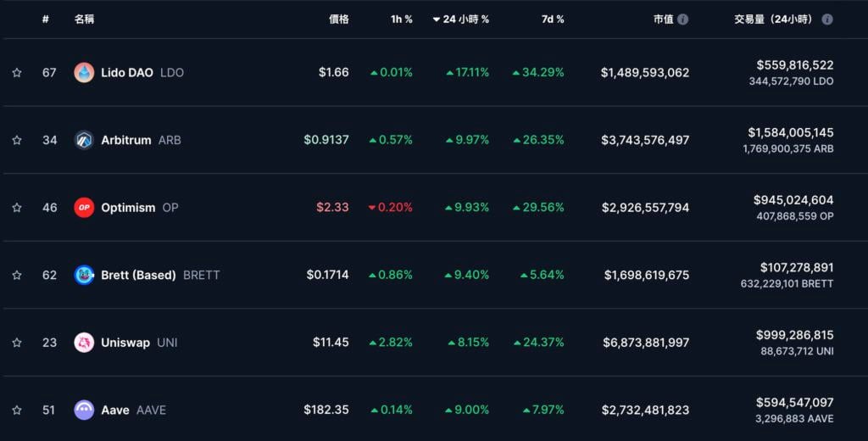868x441 pixels.
Task: Favorite Uniswap with its star icon
Action: point(17,343)
